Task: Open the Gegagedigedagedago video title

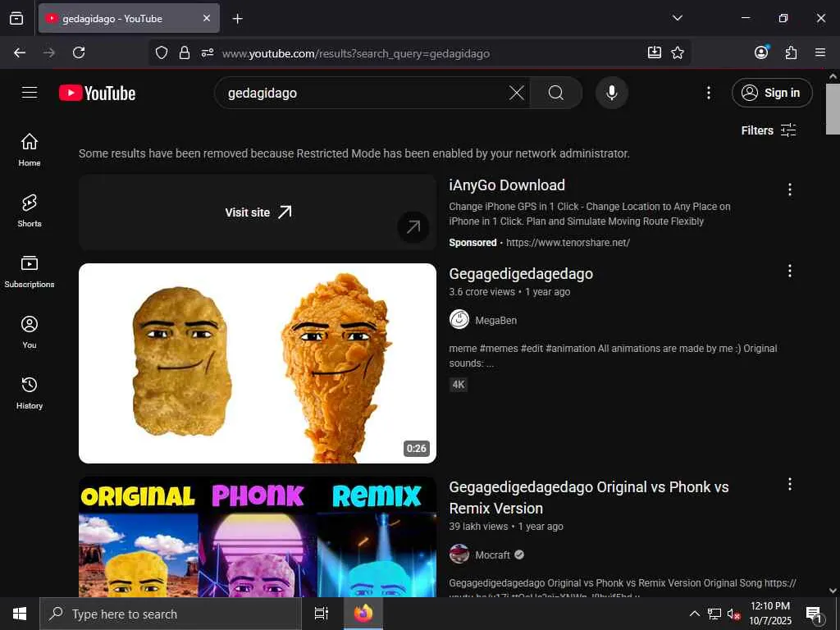Action: coord(521,274)
